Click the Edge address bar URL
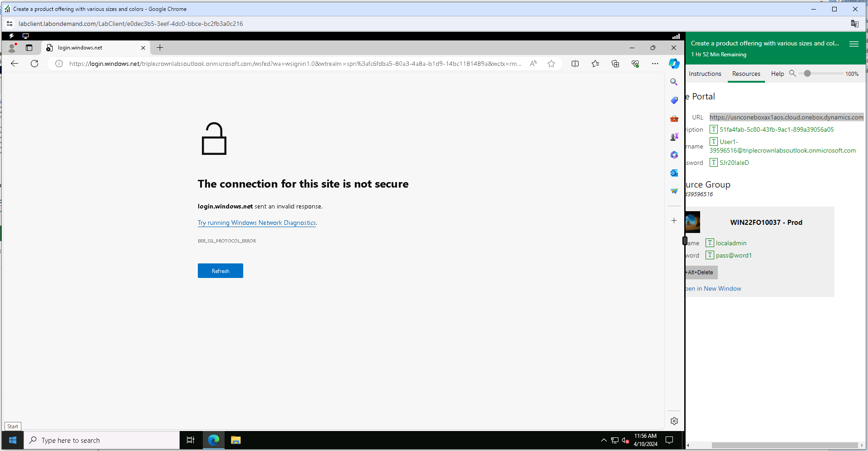 point(295,64)
